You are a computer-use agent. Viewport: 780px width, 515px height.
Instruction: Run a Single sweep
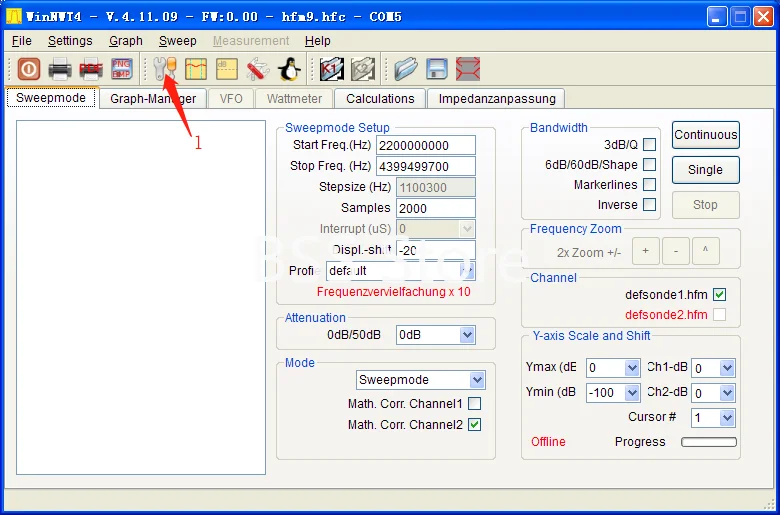(705, 170)
